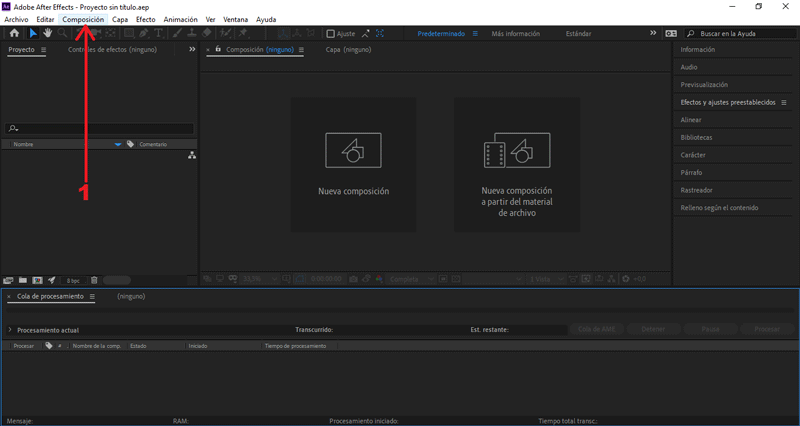Select the Rectangle shape tool
Image resolution: width=800 pixels, height=426 pixels.
point(129,33)
